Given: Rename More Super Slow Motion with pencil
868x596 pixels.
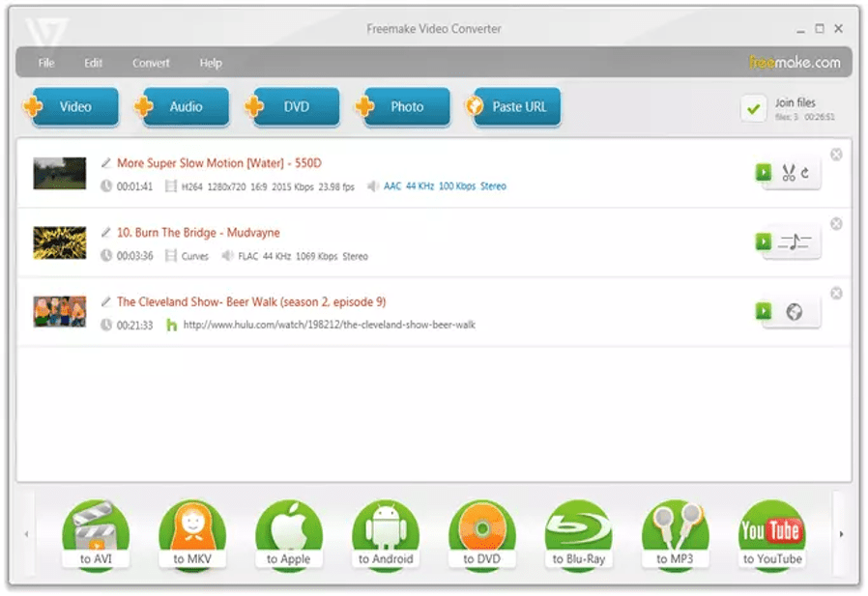Looking at the screenshot, I should [106, 163].
